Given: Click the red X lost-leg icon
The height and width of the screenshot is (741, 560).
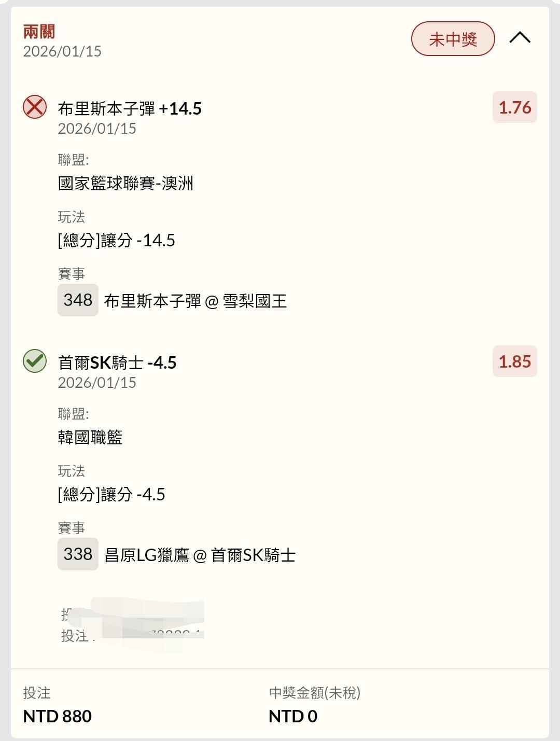Looking at the screenshot, I should point(35,107).
